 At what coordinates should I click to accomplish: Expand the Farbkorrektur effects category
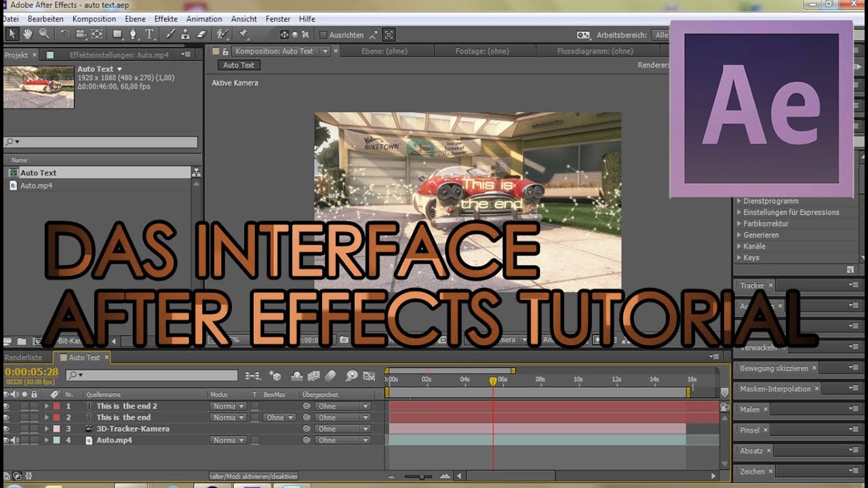point(740,224)
